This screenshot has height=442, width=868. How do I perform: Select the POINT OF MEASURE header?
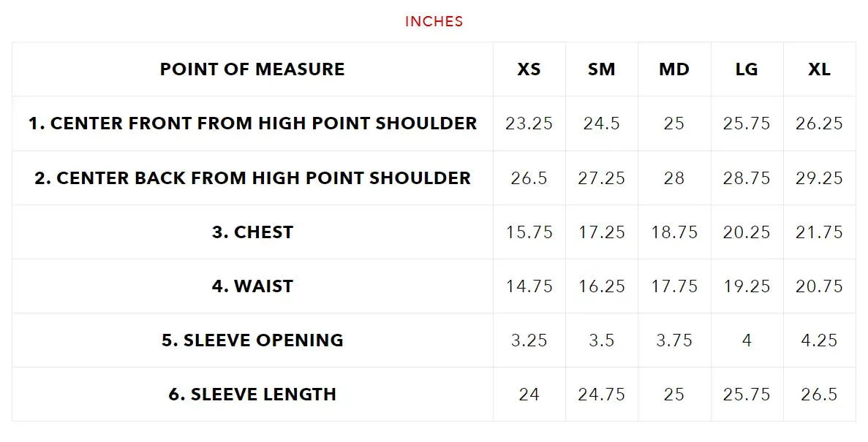[252, 69]
